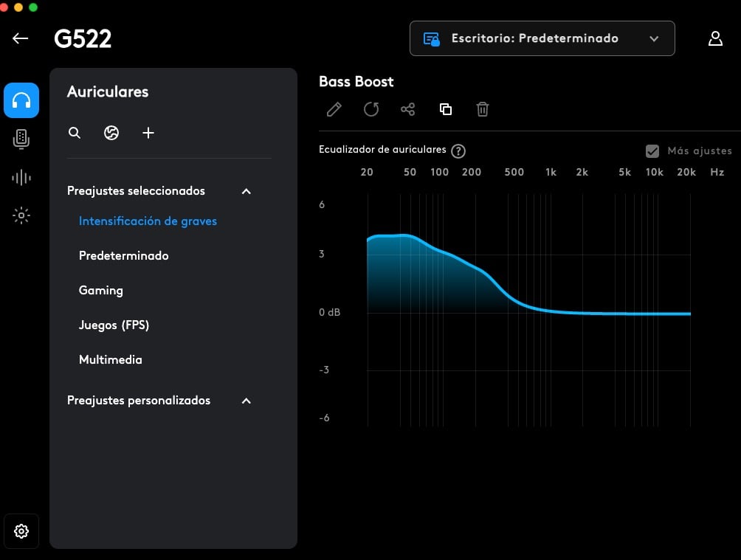Click the G522 device title
Viewport: 741px width, 560px height.
point(83,39)
